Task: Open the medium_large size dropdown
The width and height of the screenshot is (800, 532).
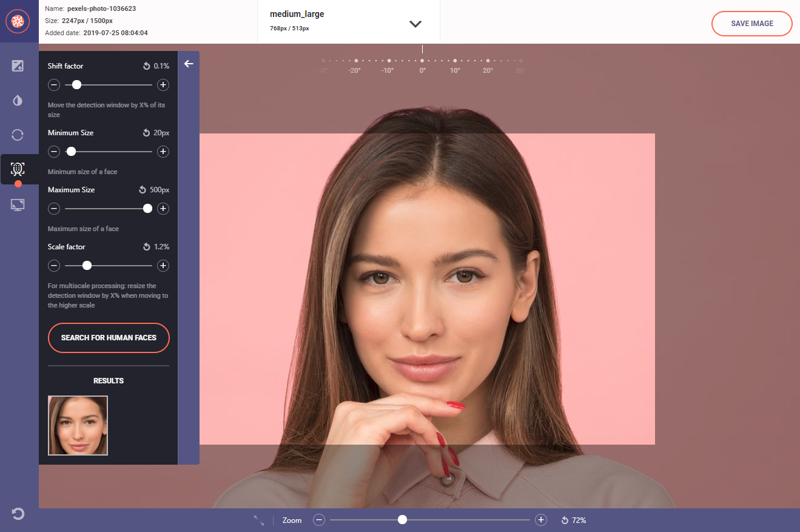Action: [415, 24]
